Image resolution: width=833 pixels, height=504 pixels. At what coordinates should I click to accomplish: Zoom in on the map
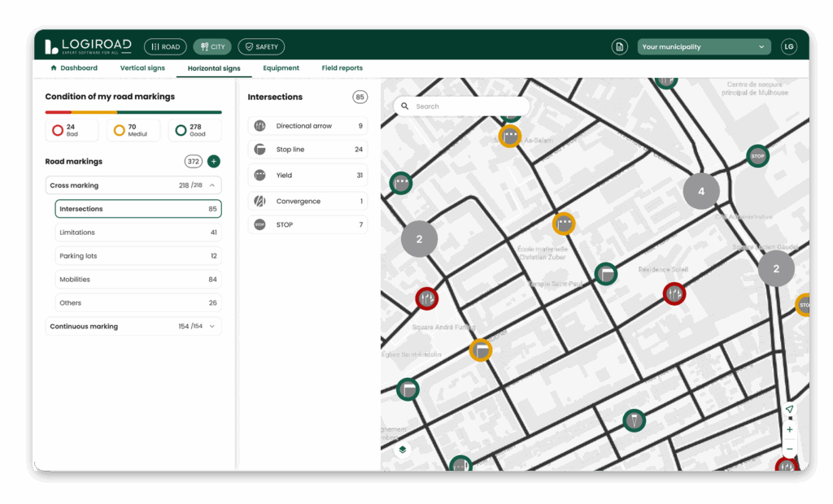click(789, 430)
